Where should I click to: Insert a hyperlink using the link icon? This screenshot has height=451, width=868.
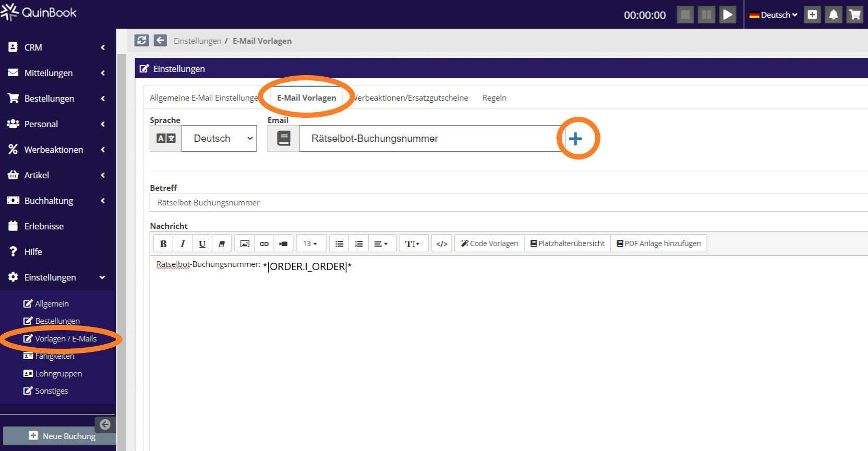coord(264,243)
